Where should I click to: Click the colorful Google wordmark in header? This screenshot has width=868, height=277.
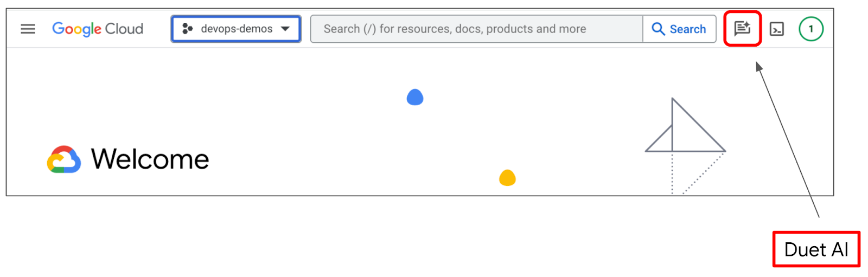pos(76,29)
